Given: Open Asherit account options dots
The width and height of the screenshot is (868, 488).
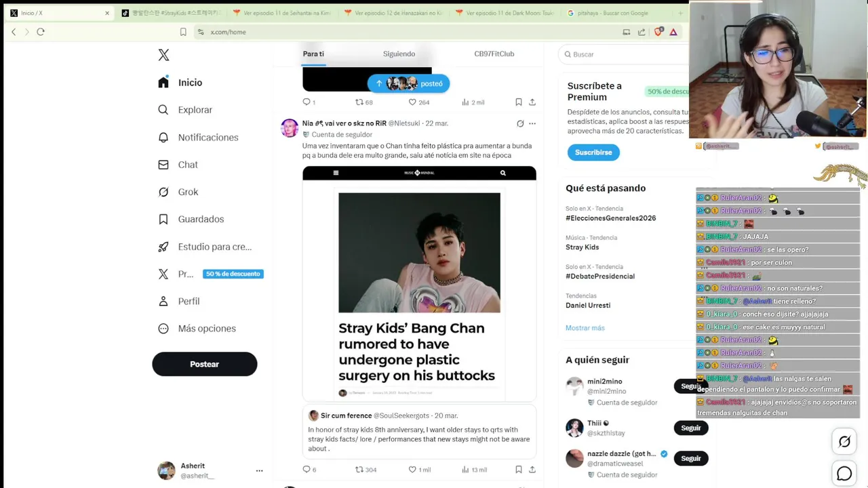Looking at the screenshot, I should coord(259,470).
